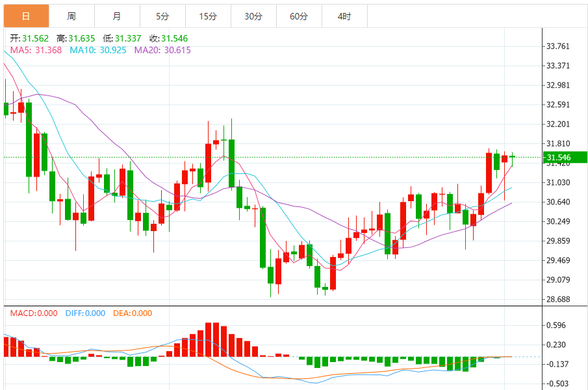Select the 日 daily chart tab

coord(26,16)
